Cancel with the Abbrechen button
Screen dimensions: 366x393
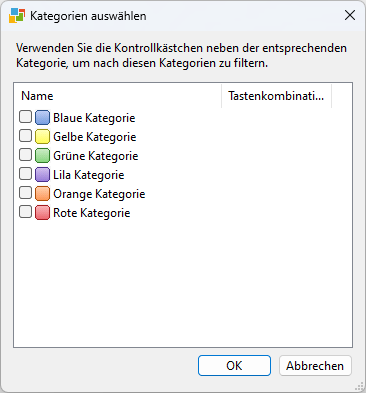click(315, 366)
